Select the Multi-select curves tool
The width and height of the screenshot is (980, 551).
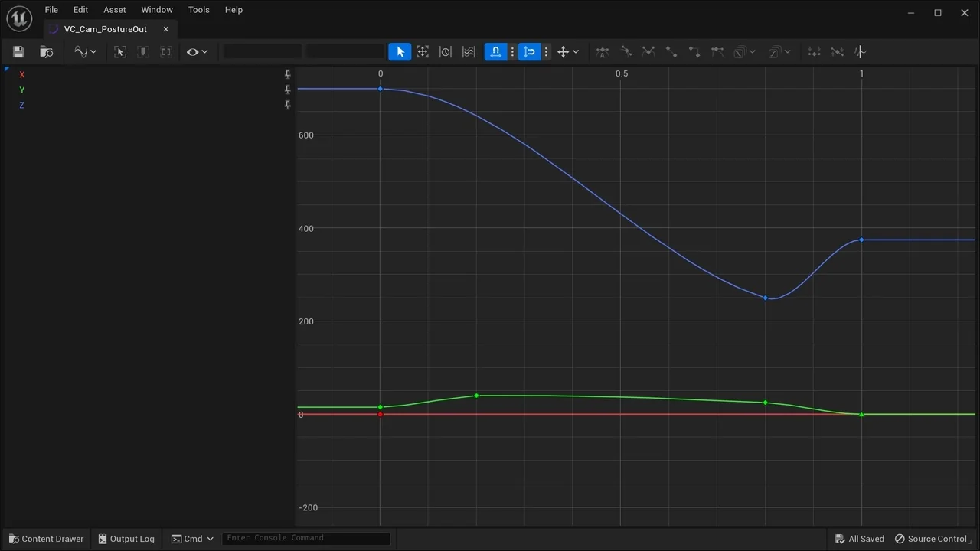click(x=469, y=52)
